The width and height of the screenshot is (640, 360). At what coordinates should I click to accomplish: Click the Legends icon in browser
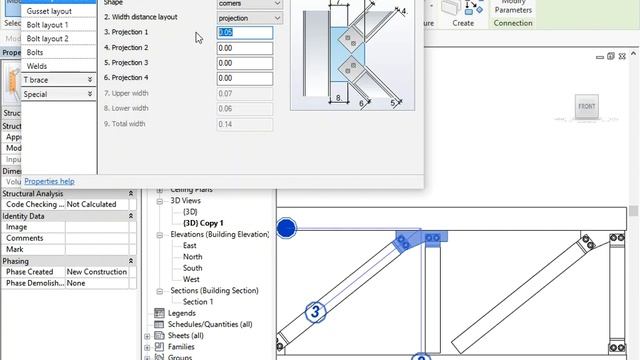159,313
